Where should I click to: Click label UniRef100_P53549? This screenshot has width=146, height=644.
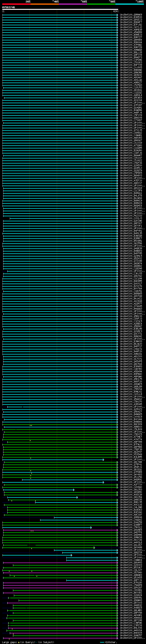click(x=131, y=454)
